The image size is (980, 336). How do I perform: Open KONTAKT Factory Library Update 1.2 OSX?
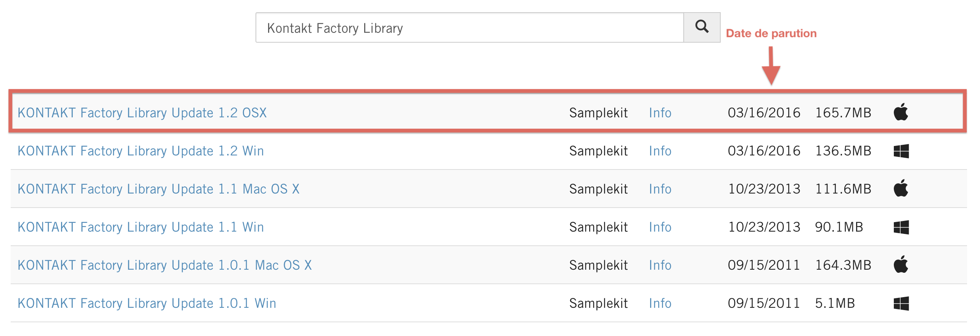[x=142, y=113]
